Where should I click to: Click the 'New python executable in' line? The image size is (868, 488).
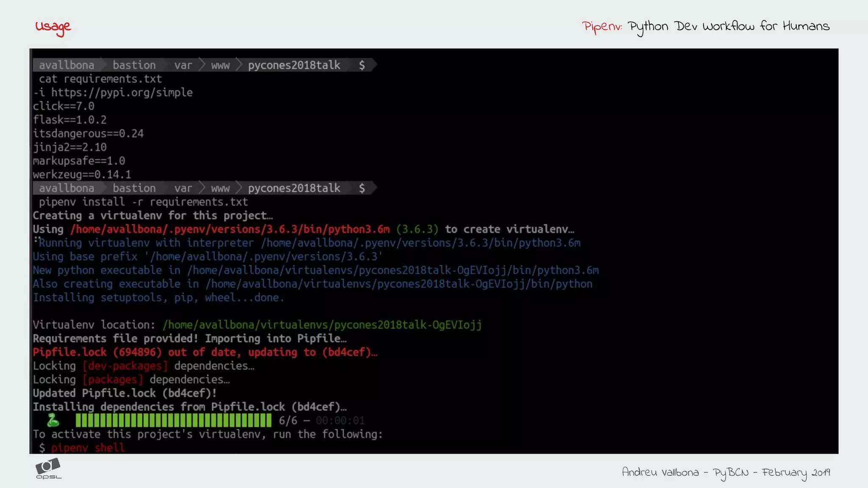[316, 270]
